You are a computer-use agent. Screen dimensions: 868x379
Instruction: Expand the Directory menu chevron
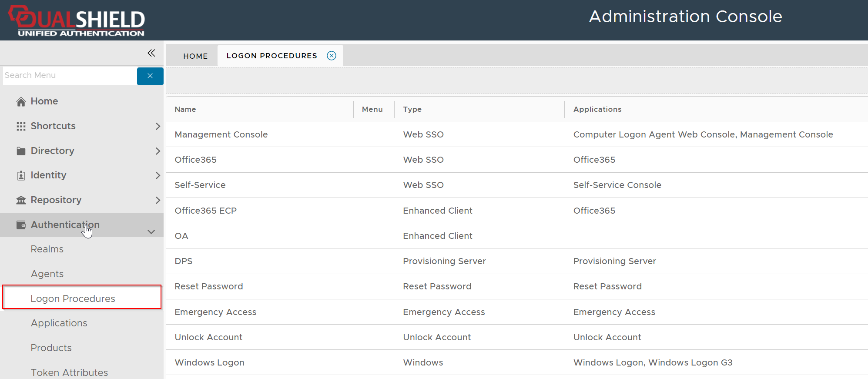point(158,151)
